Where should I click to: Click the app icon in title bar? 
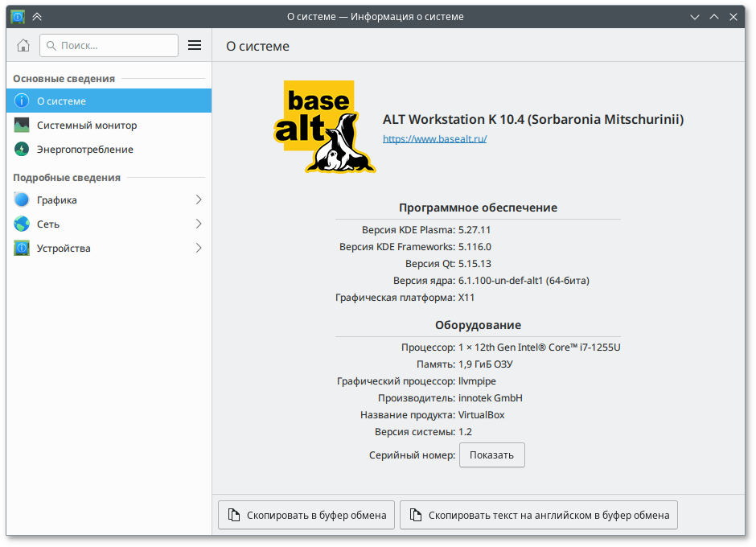[x=17, y=16]
